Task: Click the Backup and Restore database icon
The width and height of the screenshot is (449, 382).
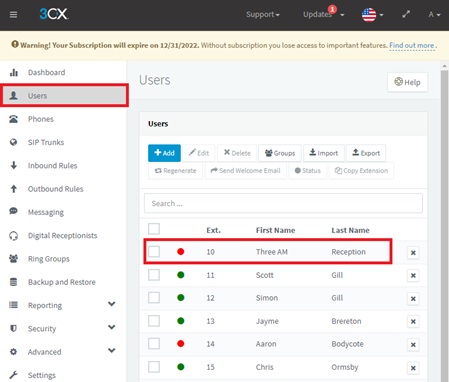Action: tap(13, 282)
